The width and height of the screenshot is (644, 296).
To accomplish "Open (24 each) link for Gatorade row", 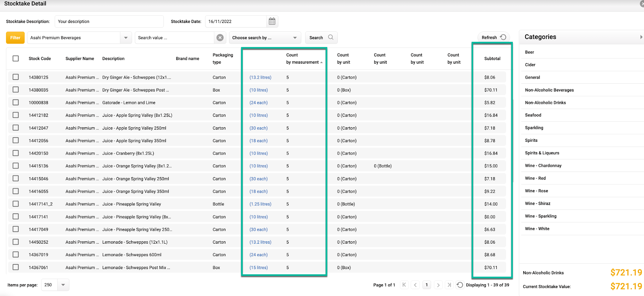I will point(258,103).
